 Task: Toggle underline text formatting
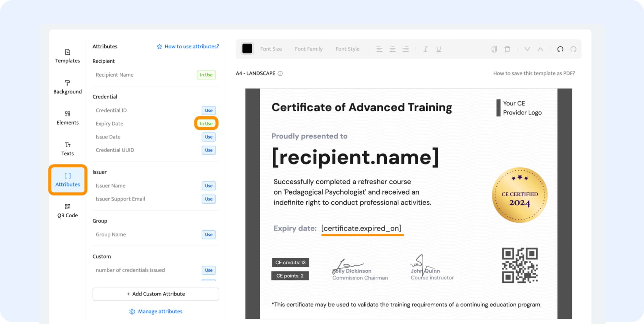(438, 49)
